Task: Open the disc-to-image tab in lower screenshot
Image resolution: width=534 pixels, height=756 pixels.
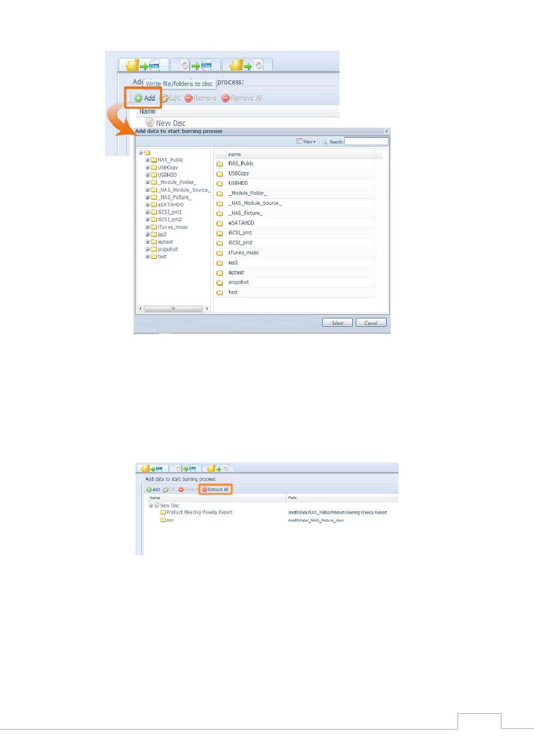Action: point(185,468)
